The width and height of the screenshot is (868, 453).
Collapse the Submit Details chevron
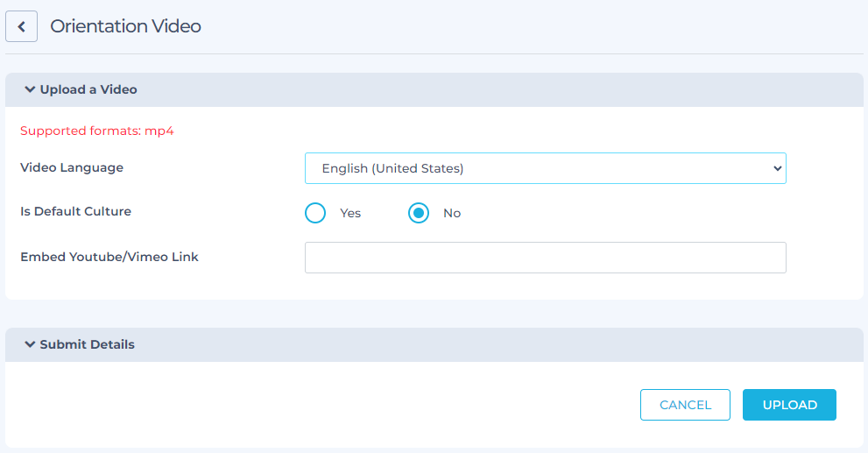tap(30, 343)
